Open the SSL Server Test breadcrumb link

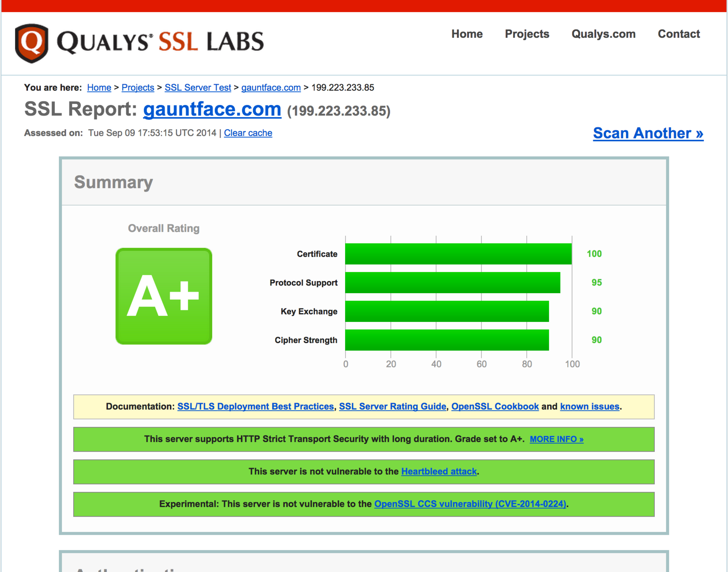(198, 87)
